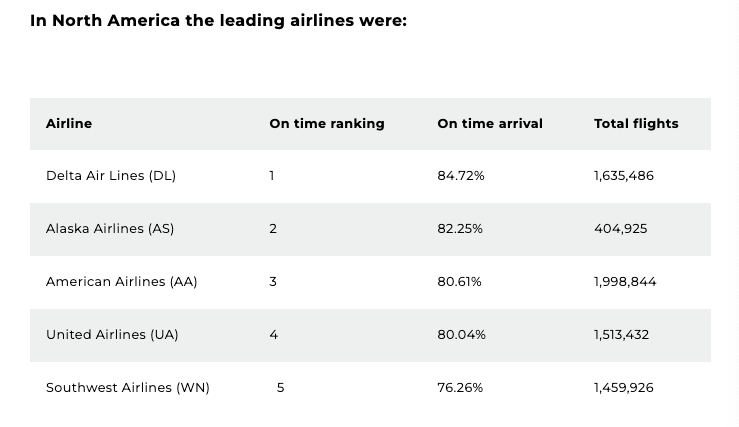Select the Alaska Airlines (AS) cell
The width and height of the screenshot is (739, 427).
(110, 229)
